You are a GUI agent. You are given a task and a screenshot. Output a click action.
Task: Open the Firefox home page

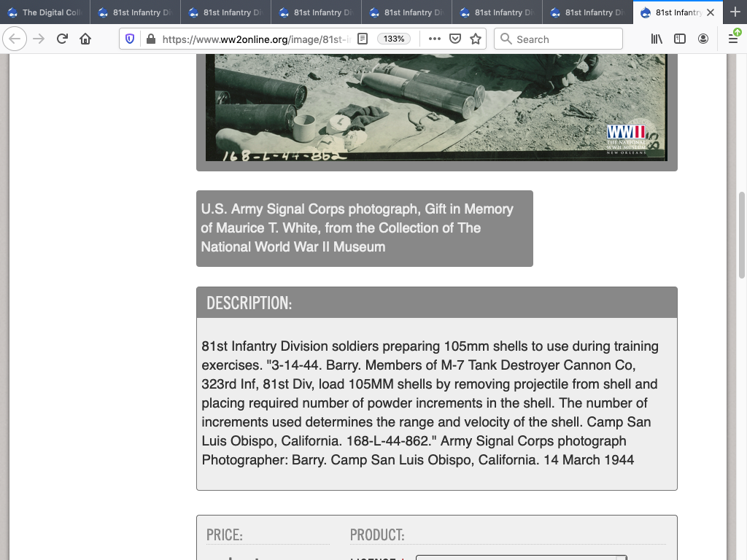coord(85,39)
